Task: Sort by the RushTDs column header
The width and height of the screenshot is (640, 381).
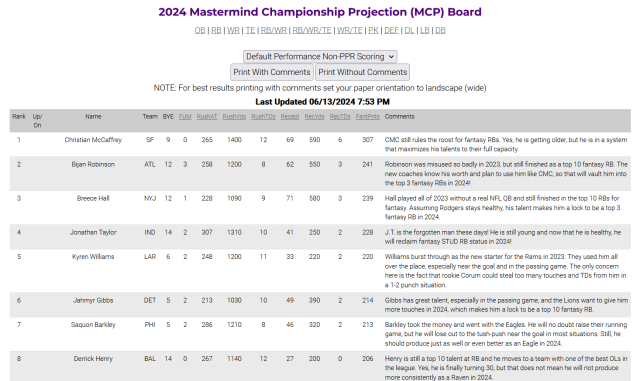Action: (x=263, y=117)
